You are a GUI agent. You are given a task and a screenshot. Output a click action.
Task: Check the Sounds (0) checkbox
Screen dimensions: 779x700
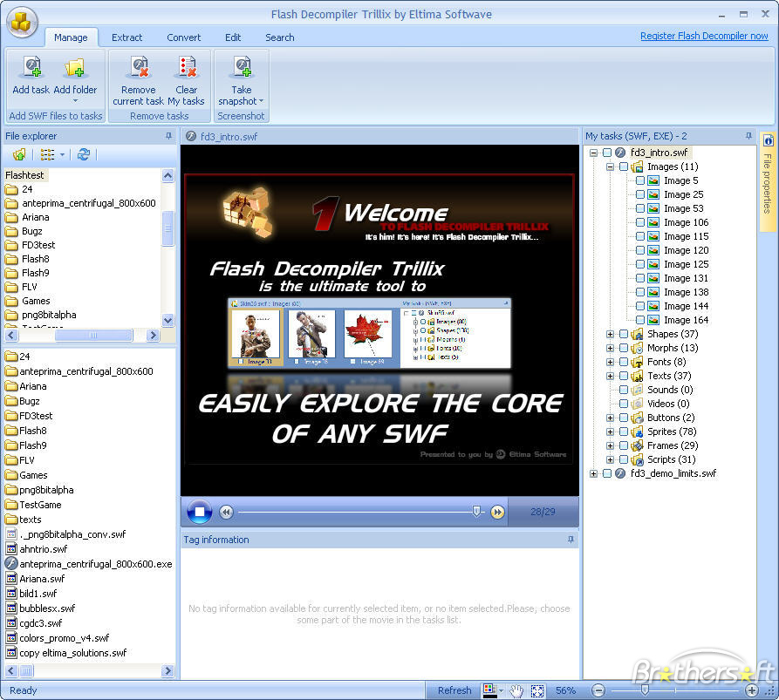tap(624, 390)
